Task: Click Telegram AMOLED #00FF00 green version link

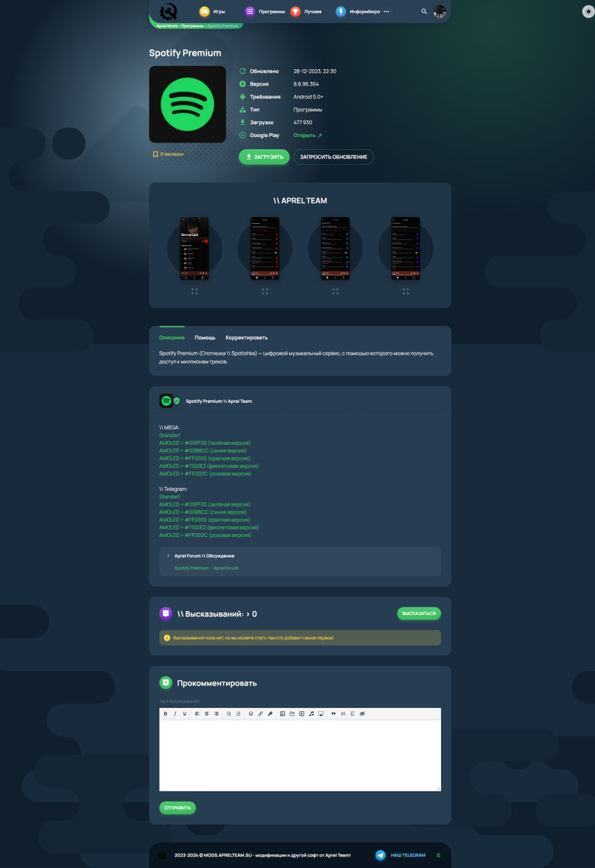Action: pos(205,505)
